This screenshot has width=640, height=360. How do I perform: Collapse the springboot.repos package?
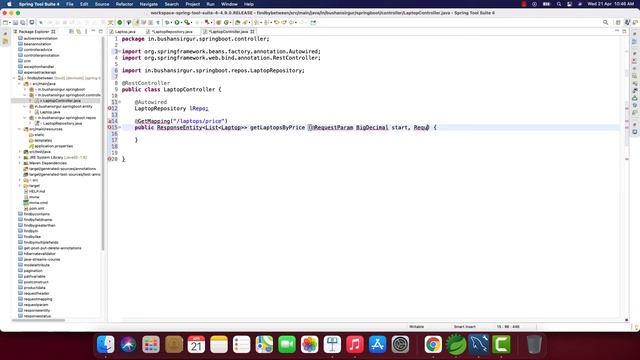[x=25, y=118]
